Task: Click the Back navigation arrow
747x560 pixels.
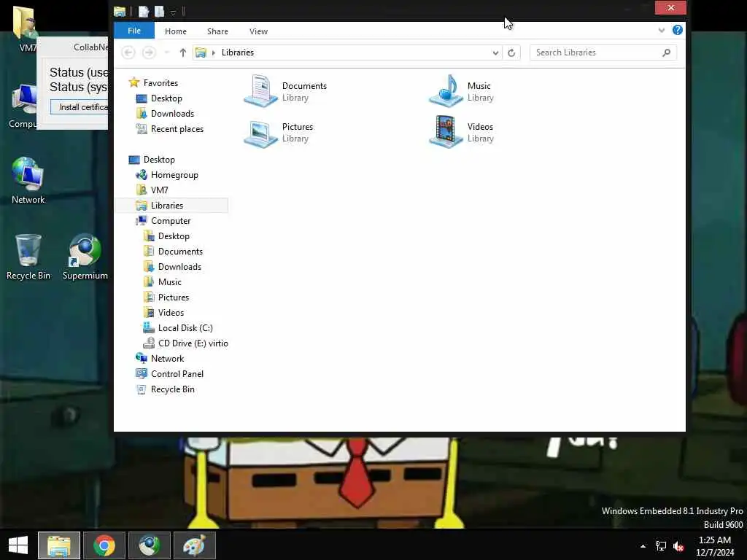Action: pyautogui.click(x=128, y=52)
